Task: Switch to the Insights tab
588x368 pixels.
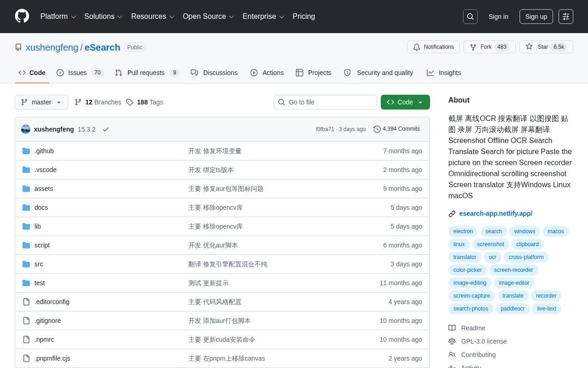Action: [444, 73]
